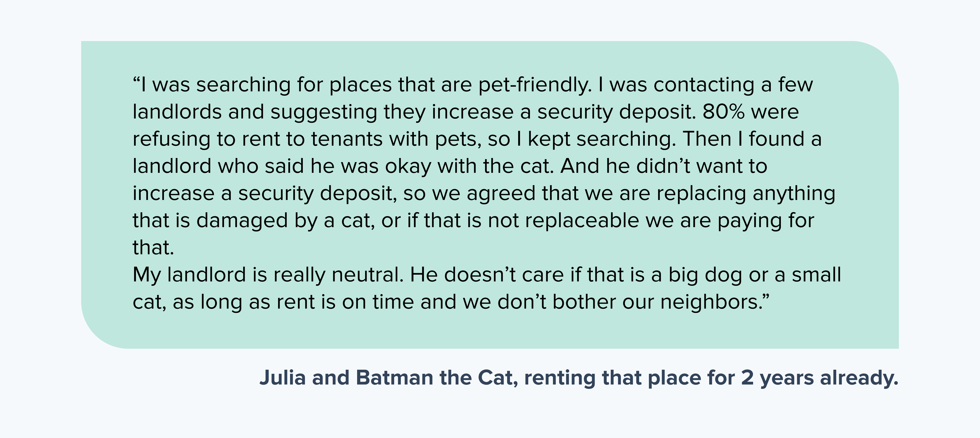Viewport: 980px width, 438px height.
Task: Click the attribution line mentioning Julia and Batman
Action: pyautogui.click(x=579, y=378)
